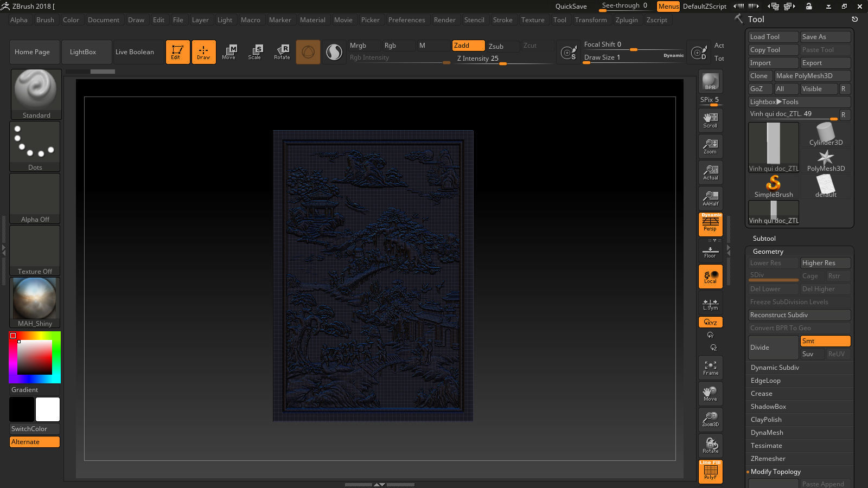
Task: Pick the Rotate gizmo icon in top toolbar
Action: 282,52
